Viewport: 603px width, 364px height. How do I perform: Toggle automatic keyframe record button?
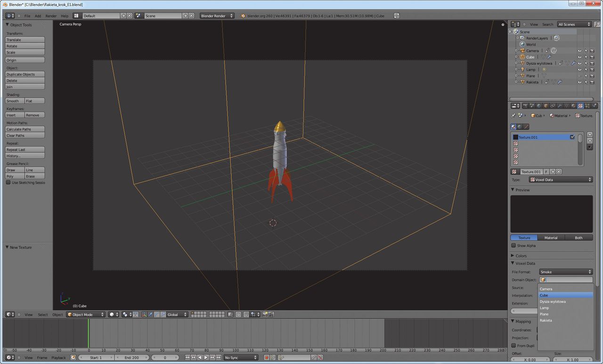pyautogui.click(x=267, y=357)
